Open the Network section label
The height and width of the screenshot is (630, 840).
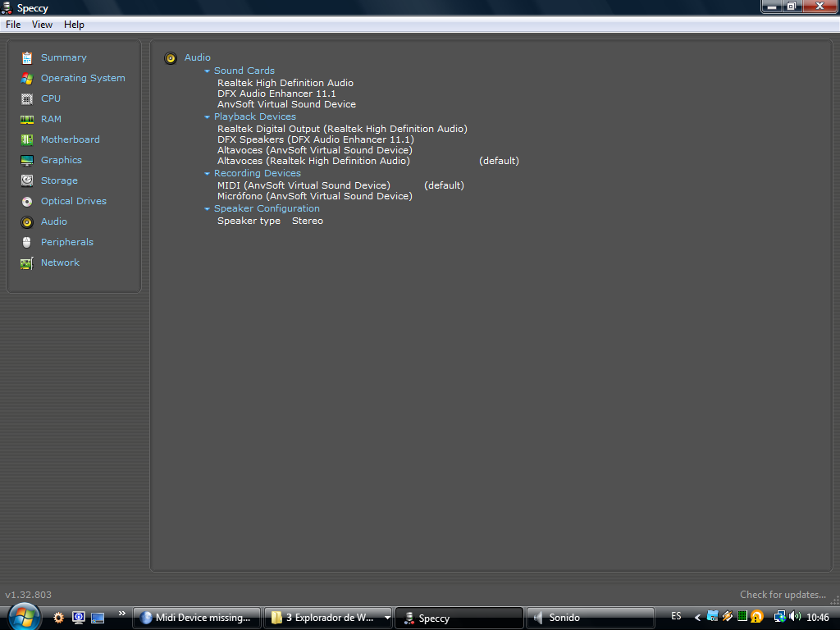click(60, 262)
